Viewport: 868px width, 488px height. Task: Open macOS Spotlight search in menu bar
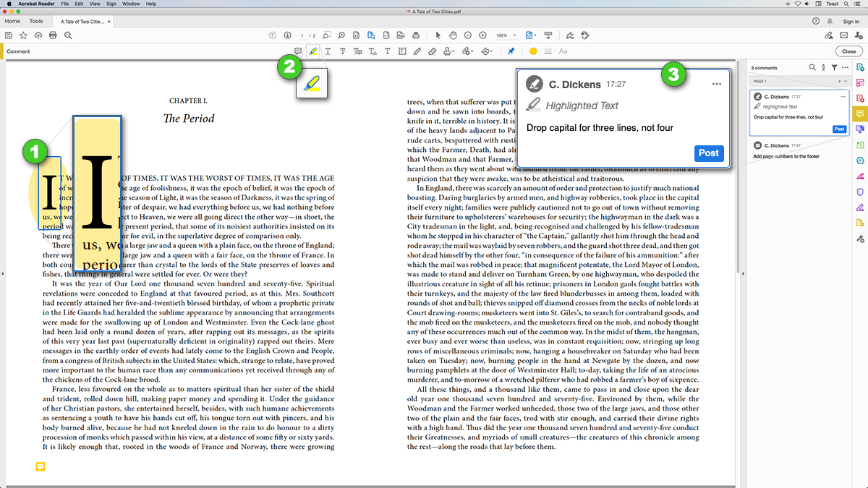(x=847, y=4)
